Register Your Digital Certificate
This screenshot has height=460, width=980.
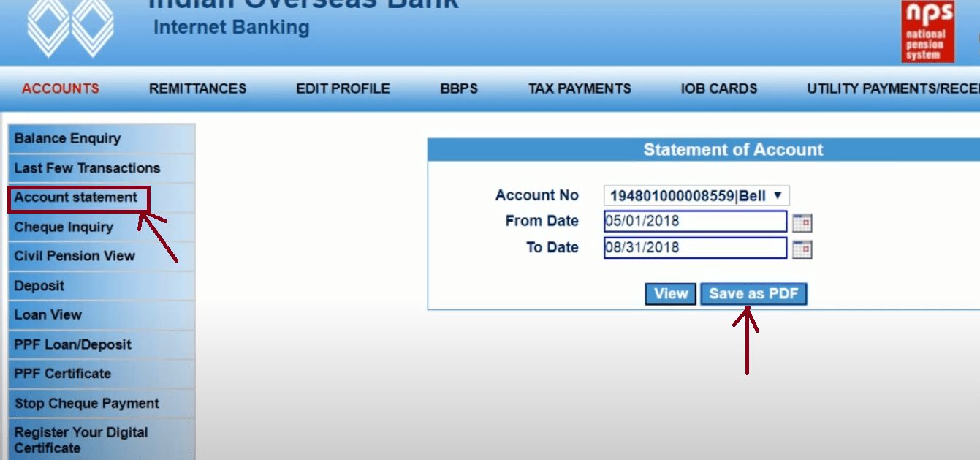80,440
